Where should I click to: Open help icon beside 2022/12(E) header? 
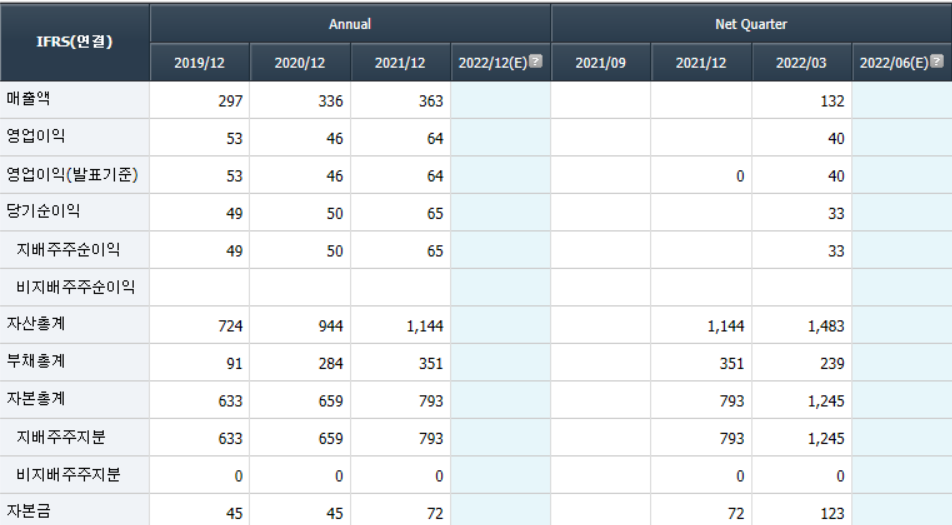coord(536,61)
